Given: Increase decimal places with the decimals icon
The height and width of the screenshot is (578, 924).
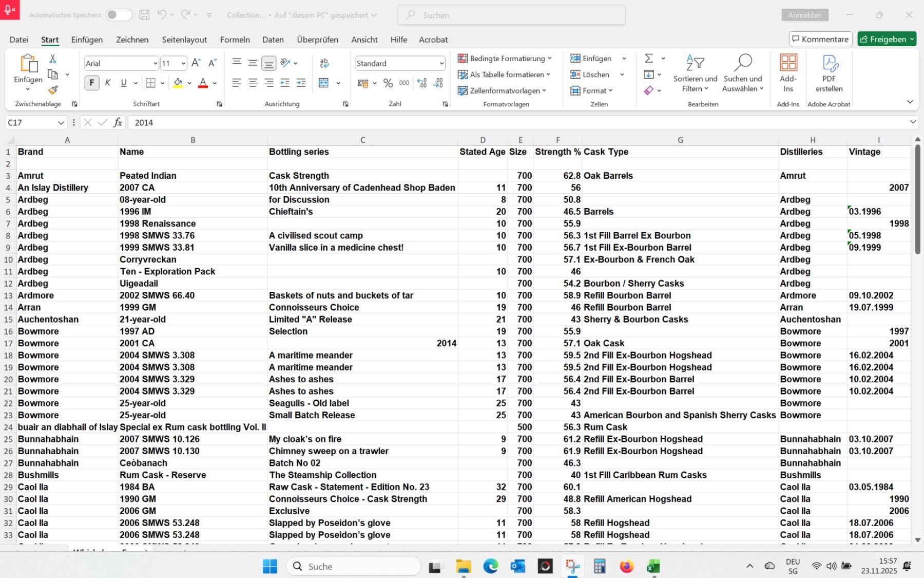Looking at the screenshot, I should pyautogui.click(x=421, y=83).
